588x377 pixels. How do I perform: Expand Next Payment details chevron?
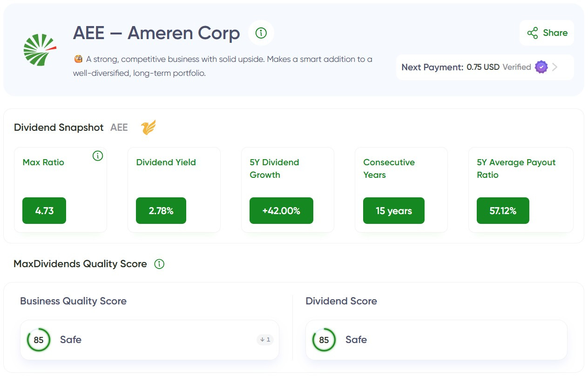tap(554, 67)
